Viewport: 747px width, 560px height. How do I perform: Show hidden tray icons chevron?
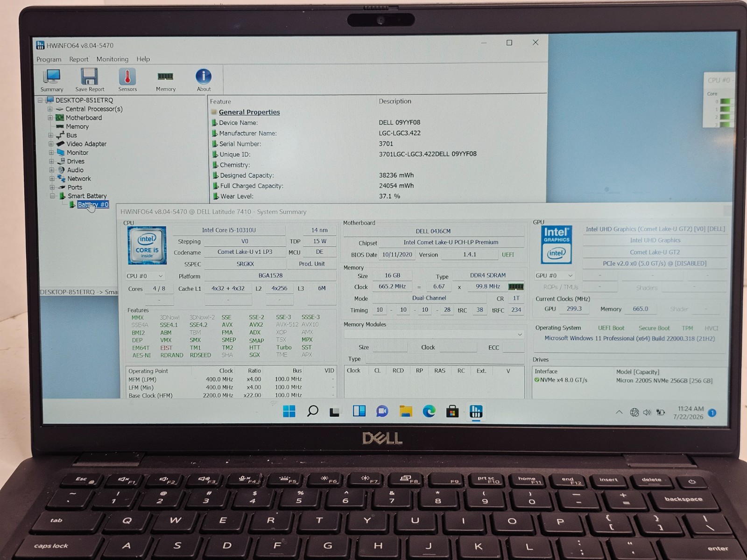coord(619,413)
